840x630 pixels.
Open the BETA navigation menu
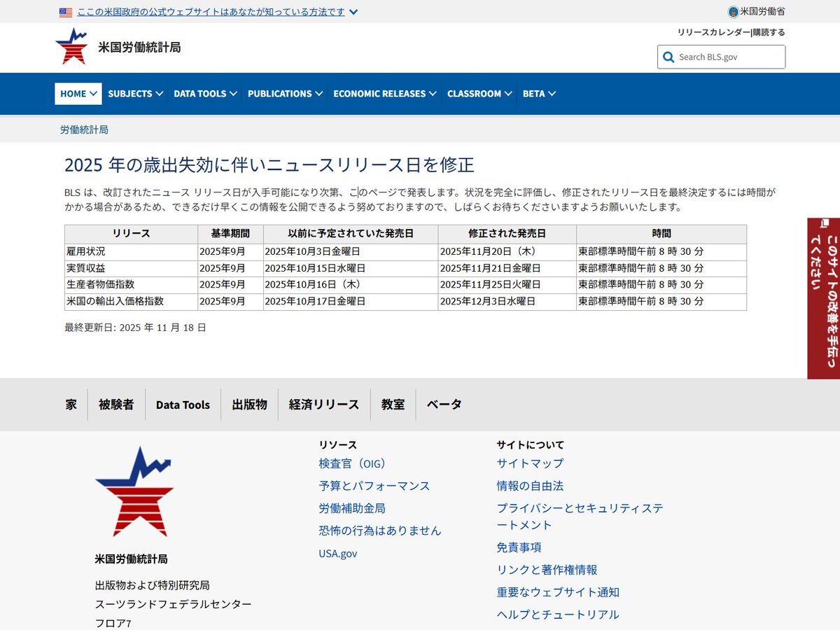tap(539, 94)
